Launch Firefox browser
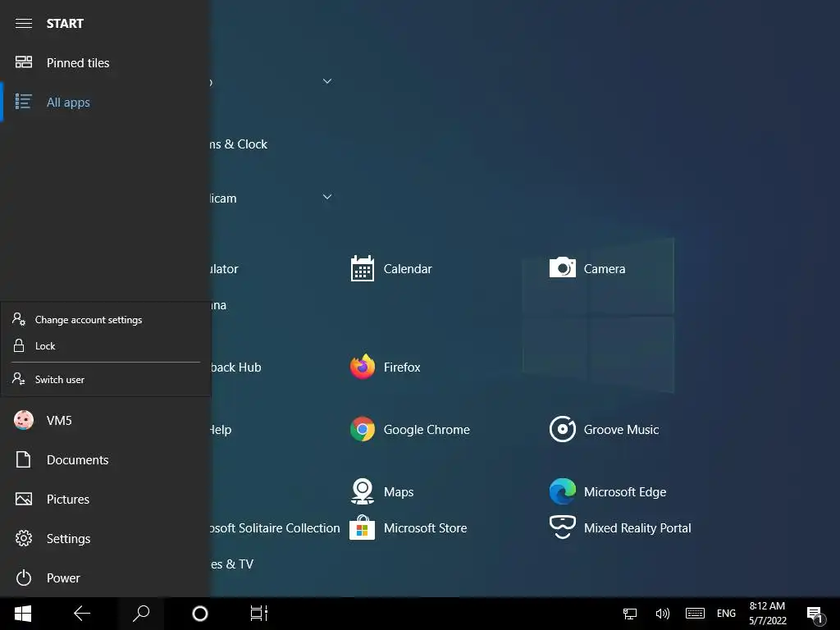The width and height of the screenshot is (840, 630). [386, 367]
